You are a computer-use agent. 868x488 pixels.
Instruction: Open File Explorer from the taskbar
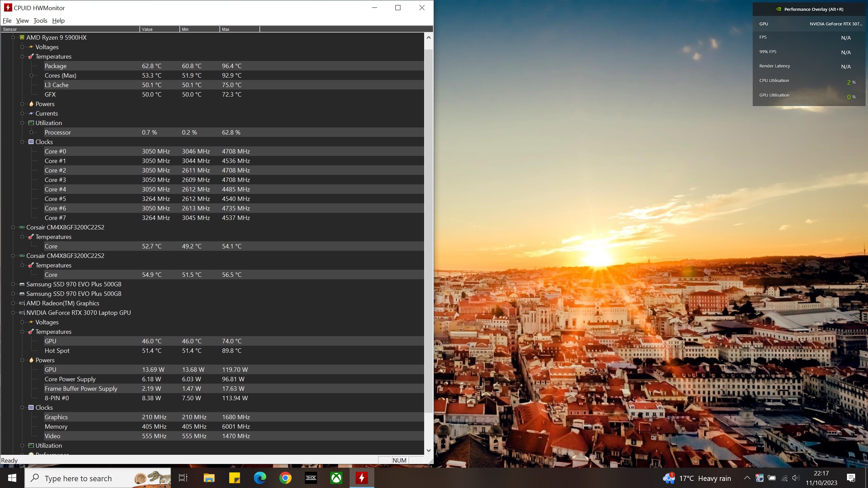(209, 478)
